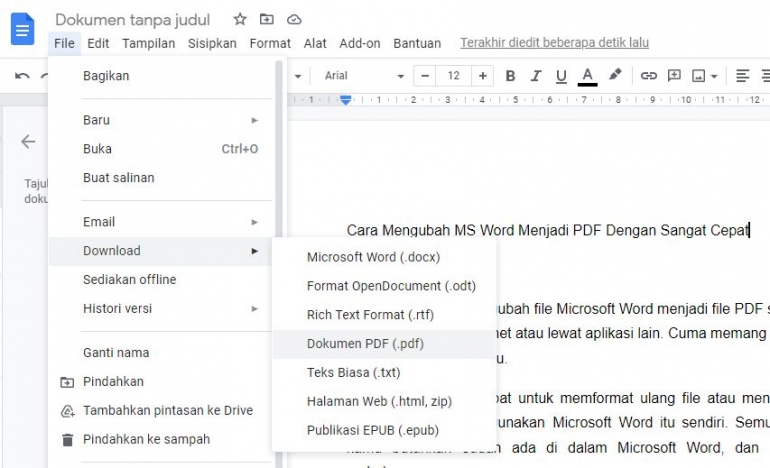Download as Teks Biasa (.txt)
Image resolution: width=770 pixels, height=468 pixels.
point(384,373)
